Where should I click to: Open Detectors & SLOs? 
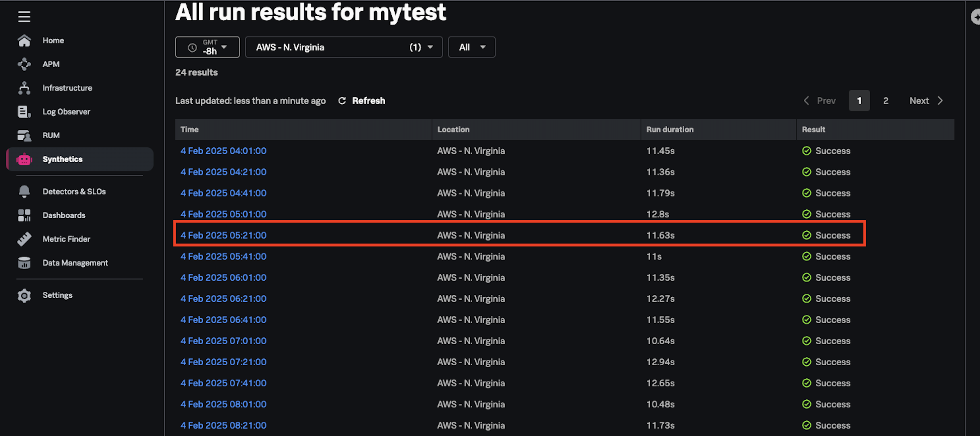[x=75, y=191]
